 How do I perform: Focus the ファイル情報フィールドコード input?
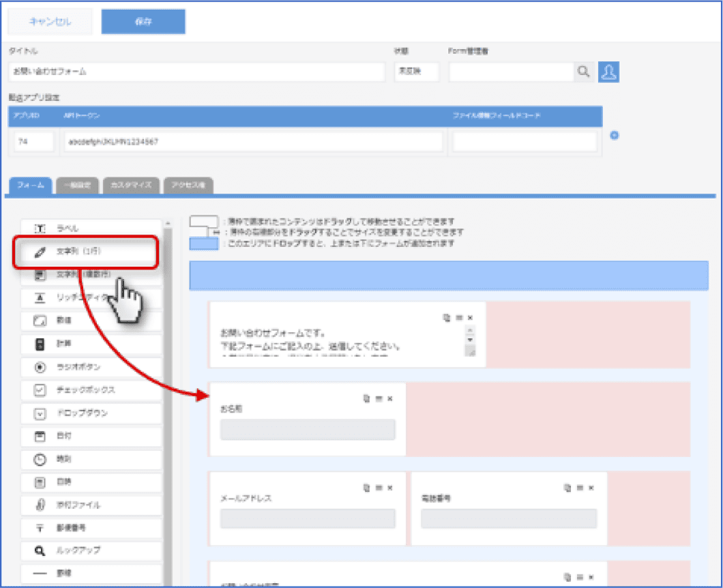525,142
